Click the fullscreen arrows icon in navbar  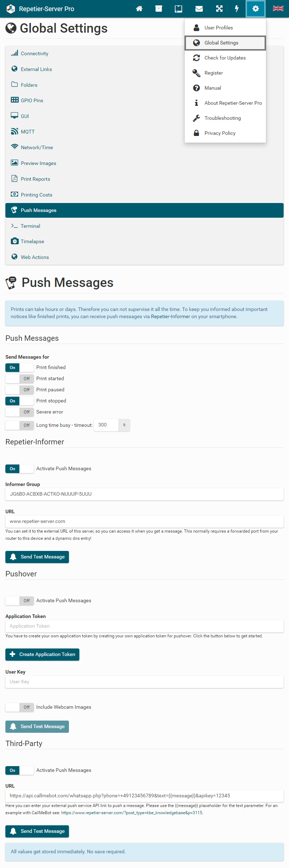point(219,9)
